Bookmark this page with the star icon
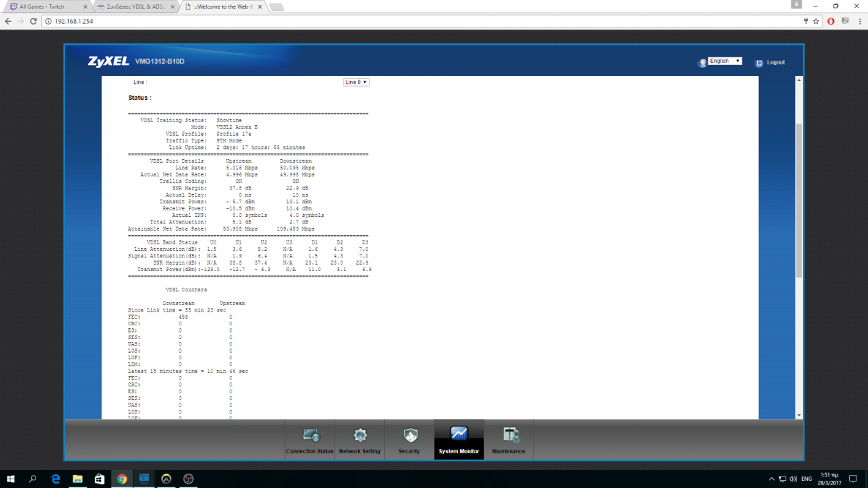The image size is (868, 488). 817,21
